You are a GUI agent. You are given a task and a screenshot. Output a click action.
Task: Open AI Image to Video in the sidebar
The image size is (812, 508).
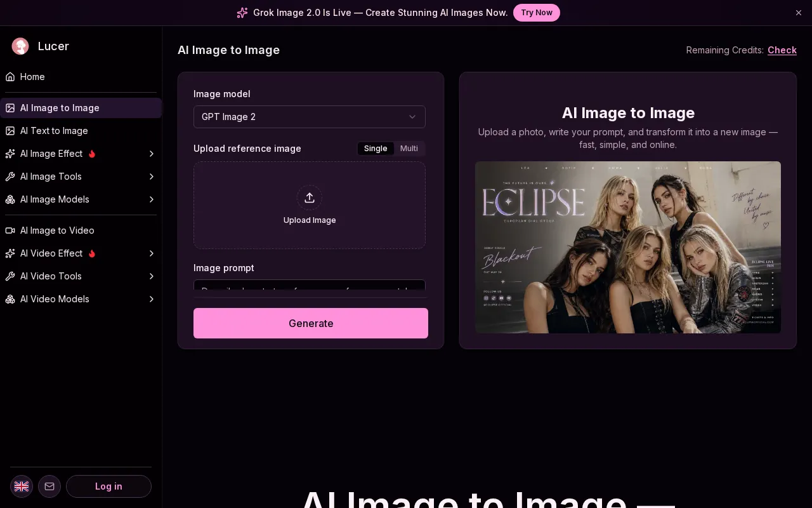coord(81,231)
